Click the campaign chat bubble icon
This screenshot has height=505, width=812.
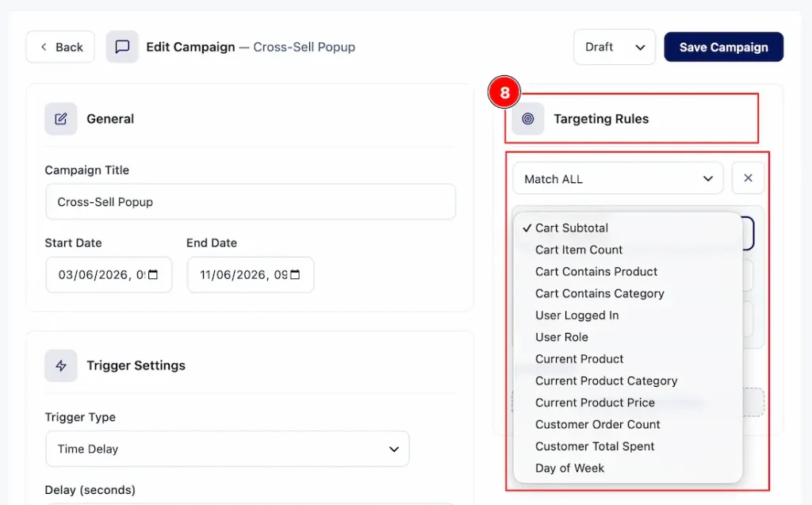pos(122,47)
